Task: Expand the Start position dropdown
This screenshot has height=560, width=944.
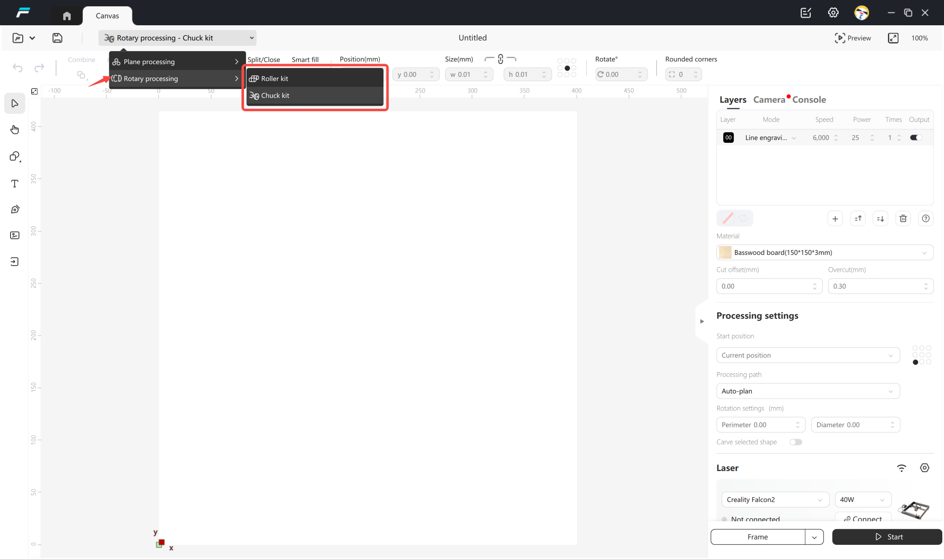Action: 807,355
